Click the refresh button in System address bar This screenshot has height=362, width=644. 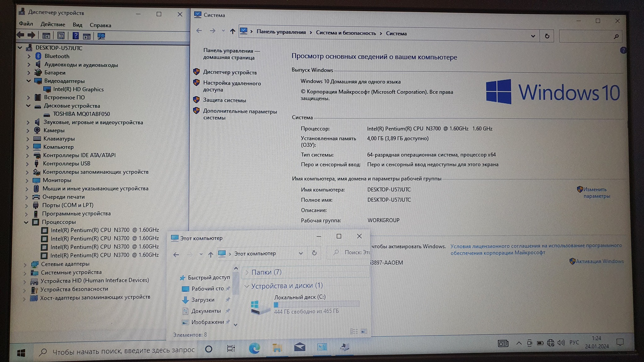(x=547, y=36)
